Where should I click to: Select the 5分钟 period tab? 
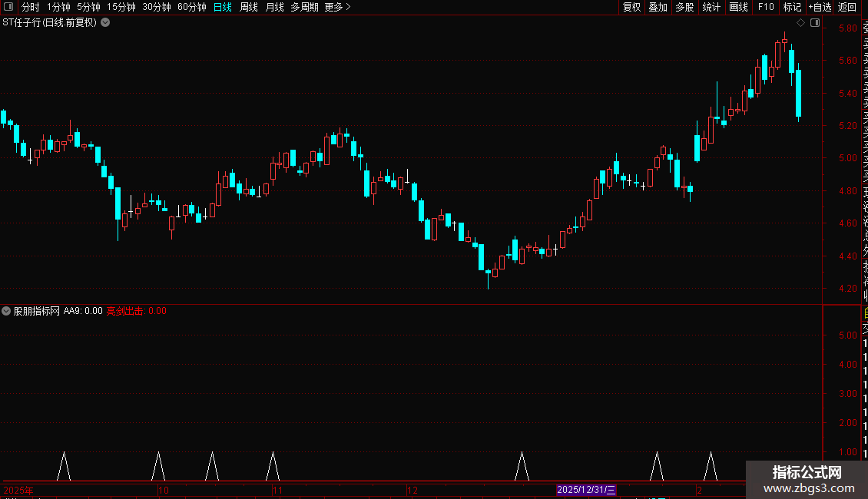point(88,7)
